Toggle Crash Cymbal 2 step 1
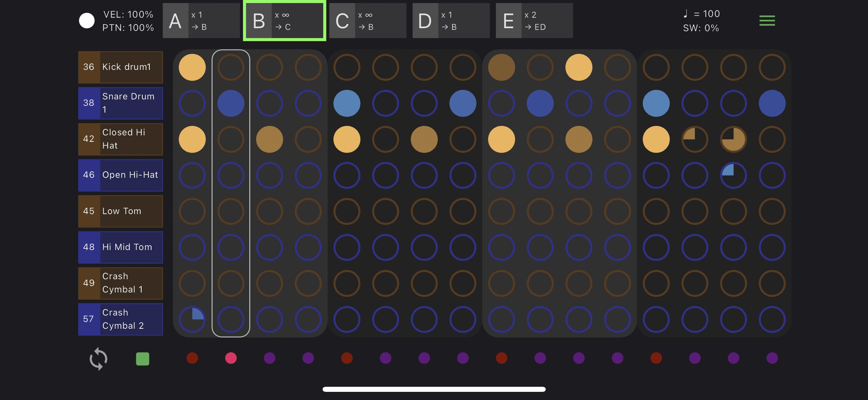Image resolution: width=868 pixels, height=400 pixels. pyautogui.click(x=192, y=319)
